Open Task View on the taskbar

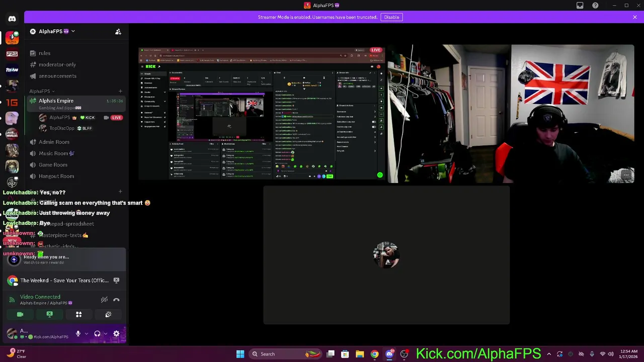tap(331, 354)
